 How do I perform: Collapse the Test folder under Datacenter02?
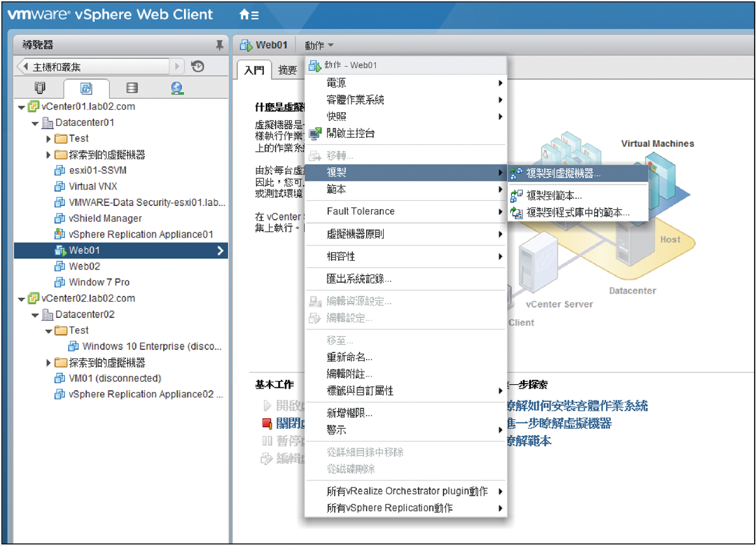click(x=49, y=331)
